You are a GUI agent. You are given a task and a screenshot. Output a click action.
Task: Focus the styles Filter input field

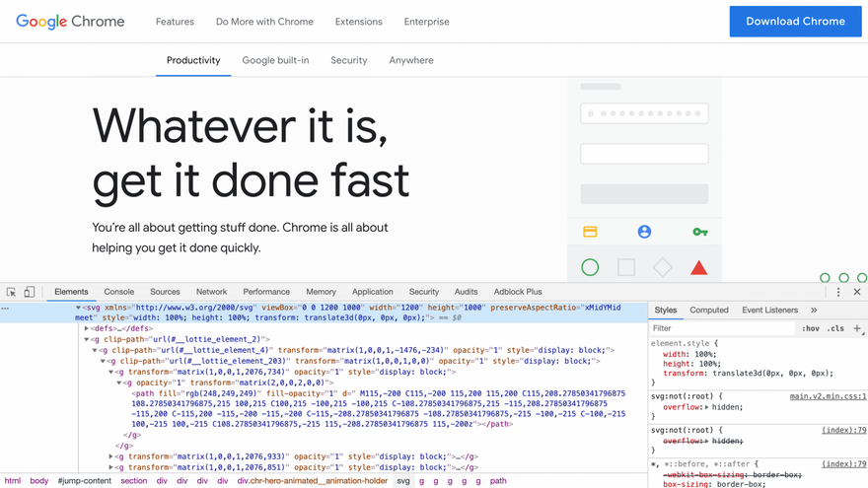point(722,328)
